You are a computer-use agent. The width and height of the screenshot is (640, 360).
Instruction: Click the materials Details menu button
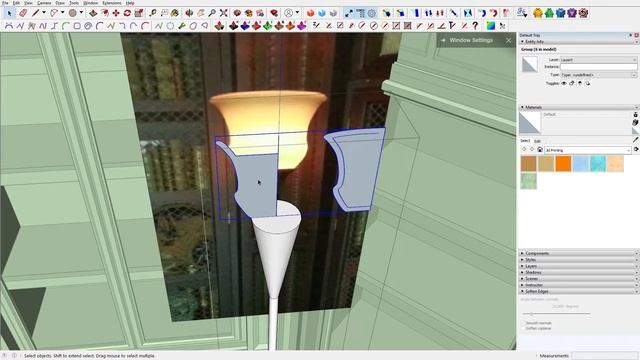point(636,150)
